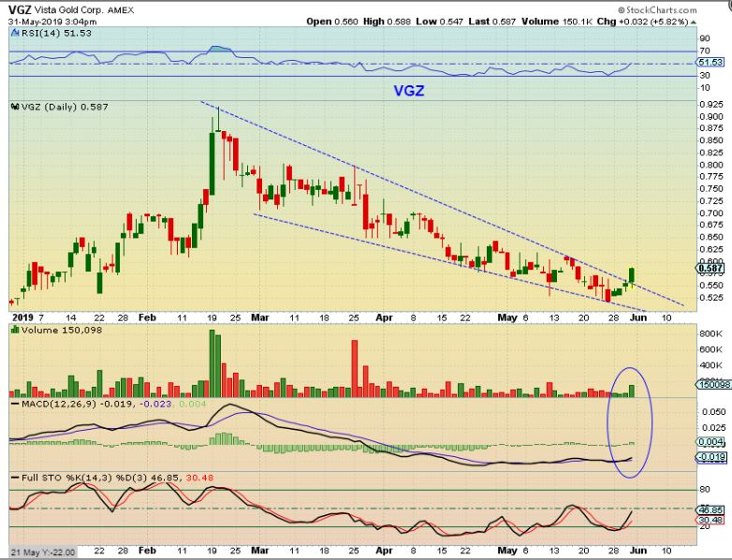
Task: Click the Volume 150.1K header value
Action: coord(557,22)
